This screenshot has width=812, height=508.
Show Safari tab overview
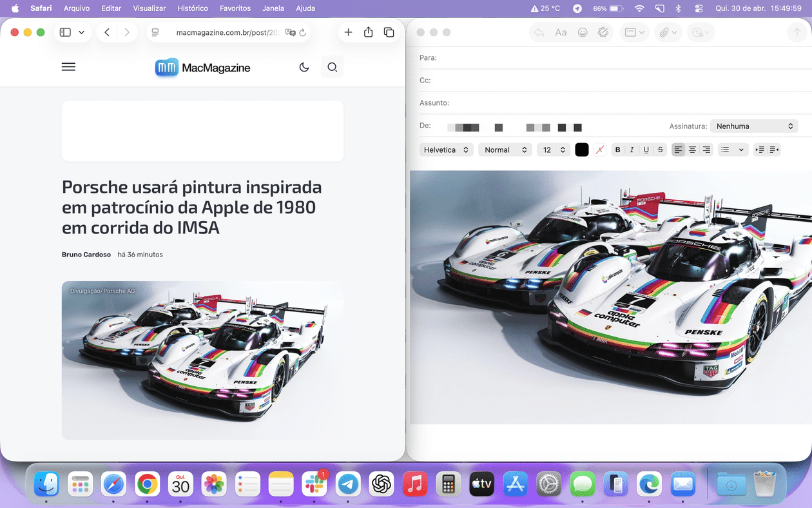pos(389,32)
